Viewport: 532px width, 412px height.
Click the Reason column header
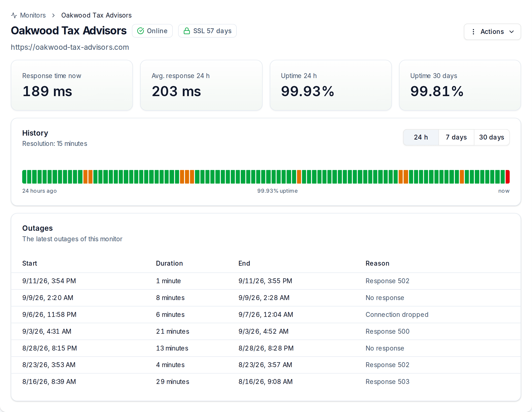click(x=377, y=263)
